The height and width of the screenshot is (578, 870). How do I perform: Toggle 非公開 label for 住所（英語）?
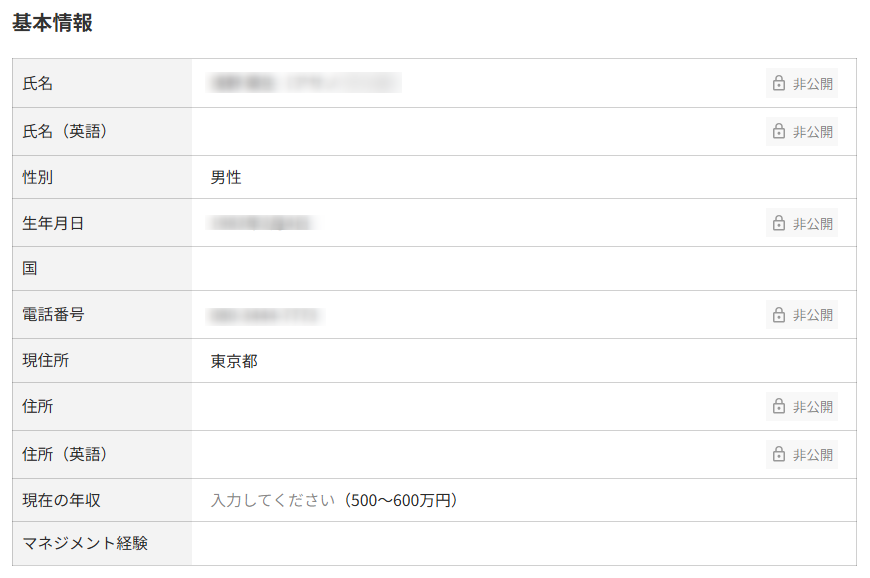click(812, 454)
